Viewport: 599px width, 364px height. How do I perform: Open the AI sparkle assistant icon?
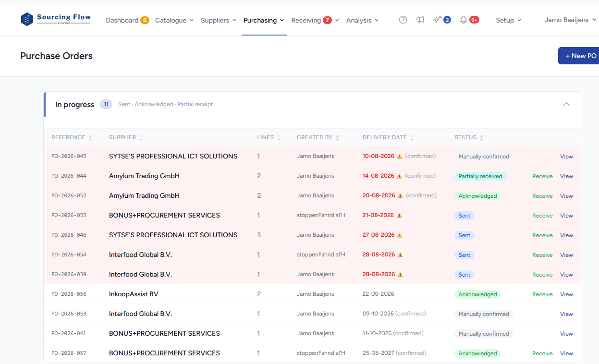(437, 20)
